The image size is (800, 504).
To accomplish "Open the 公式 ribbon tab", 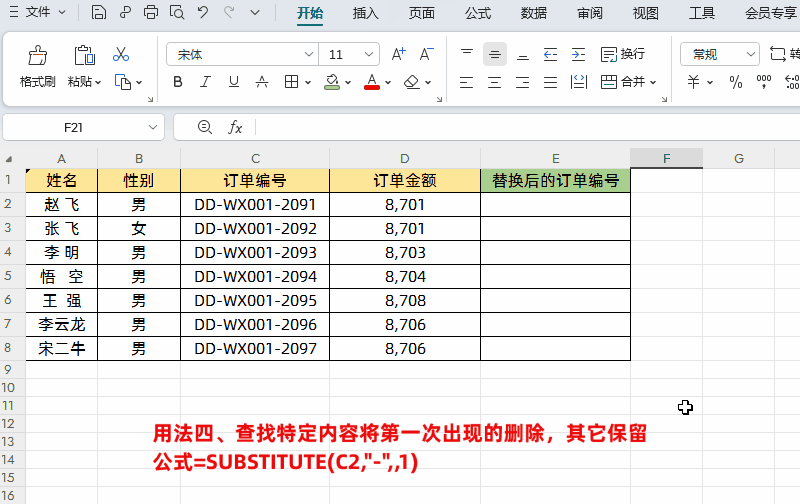I will (478, 13).
